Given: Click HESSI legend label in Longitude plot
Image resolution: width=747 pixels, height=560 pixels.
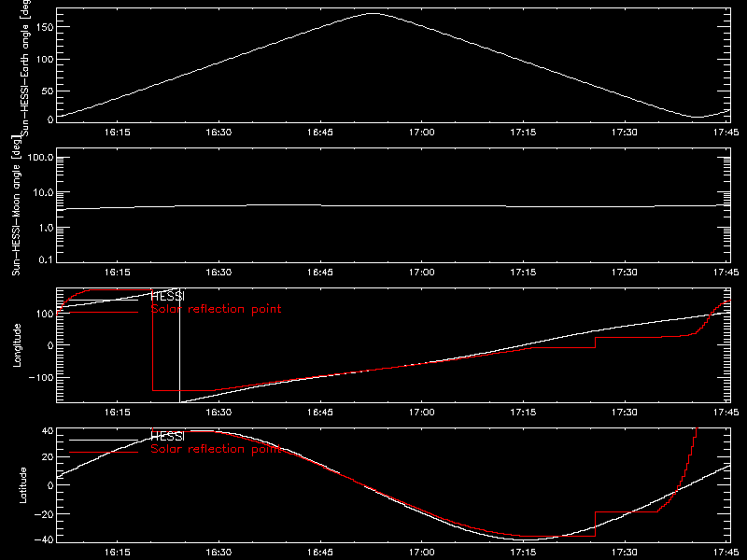Looking at the screenshot, I should (x=168, y=296).
